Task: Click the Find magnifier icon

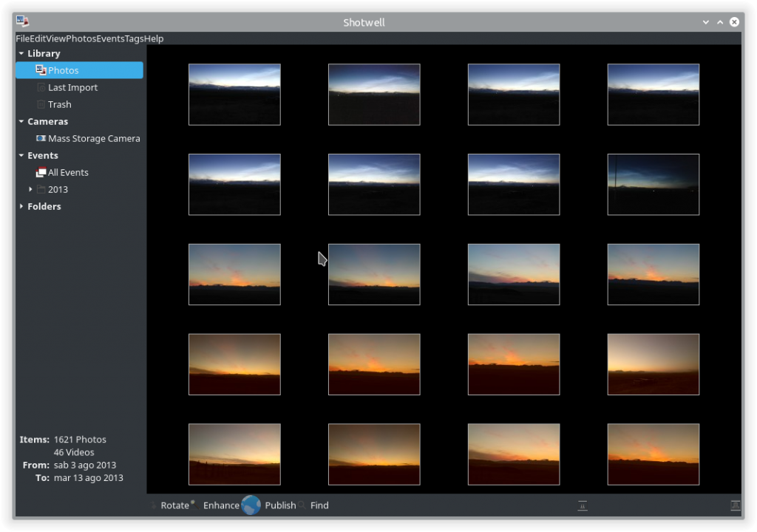Action: [x=303, y=505]
